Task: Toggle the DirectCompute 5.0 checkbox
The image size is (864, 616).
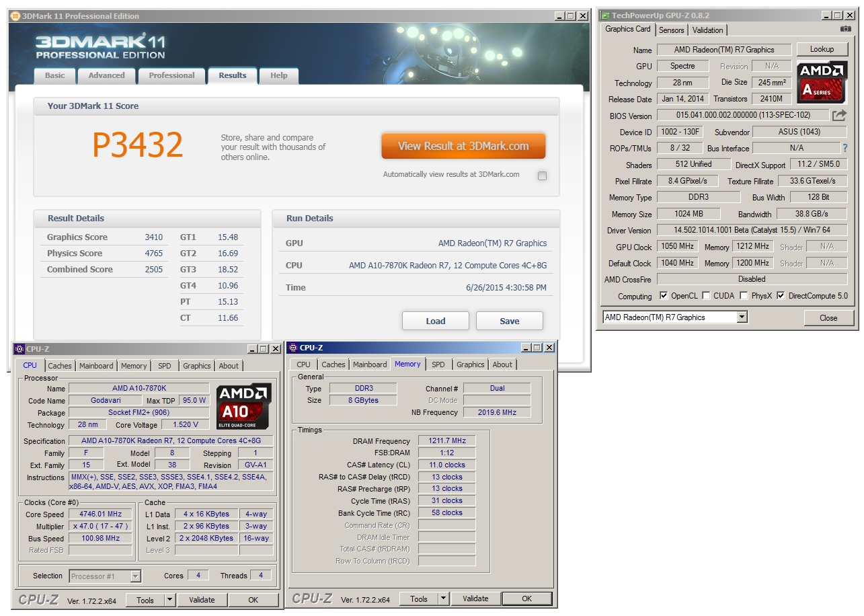Action: 781,295
